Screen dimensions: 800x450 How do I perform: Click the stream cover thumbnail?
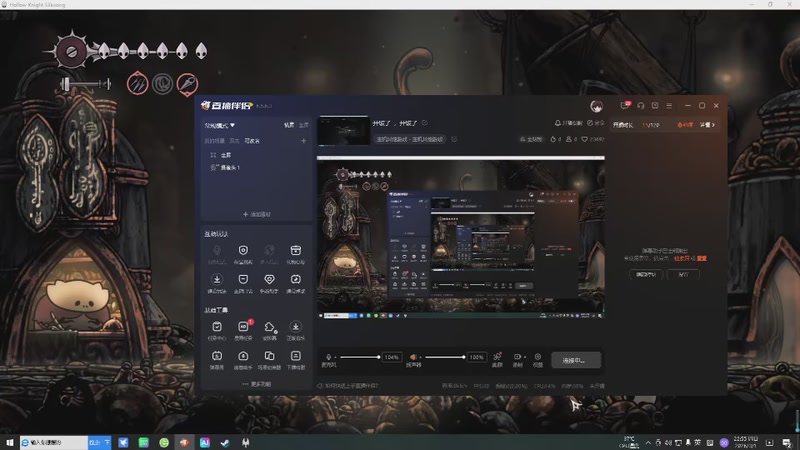343,131
